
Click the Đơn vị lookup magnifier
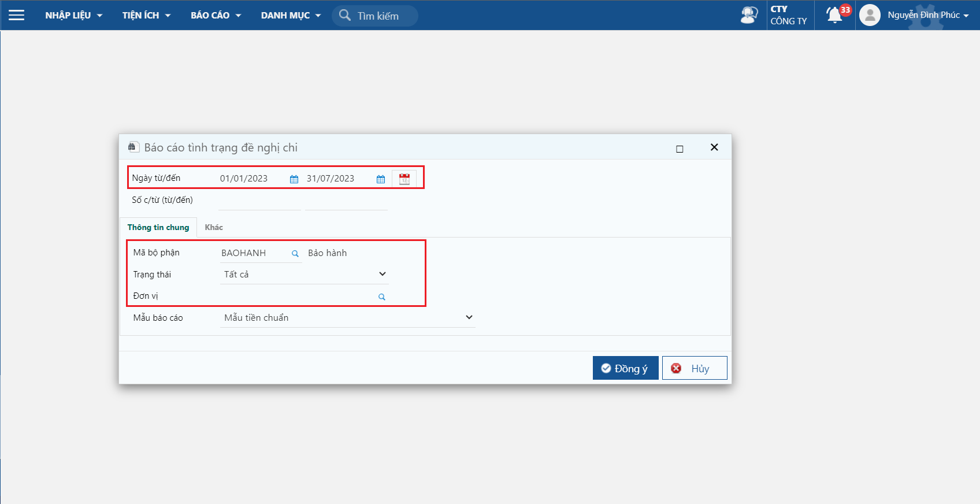382,297
